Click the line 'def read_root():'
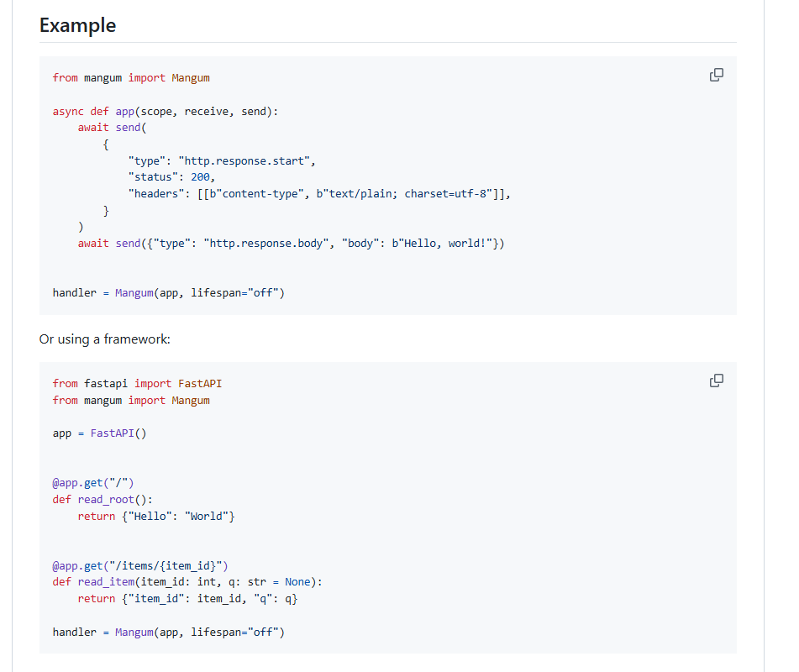799x672 pixels. coord(103,499)
